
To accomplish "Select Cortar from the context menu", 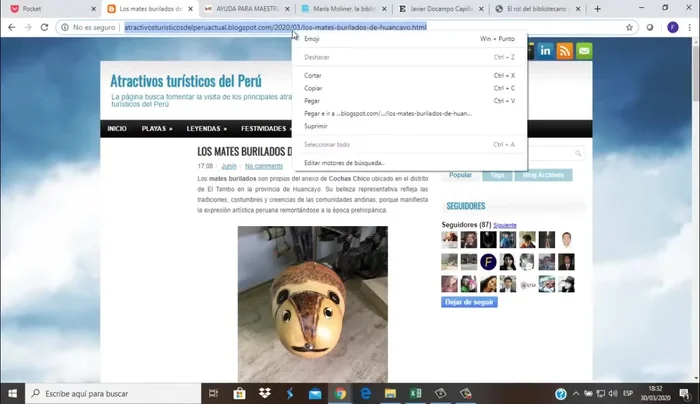I will (409, 75).
